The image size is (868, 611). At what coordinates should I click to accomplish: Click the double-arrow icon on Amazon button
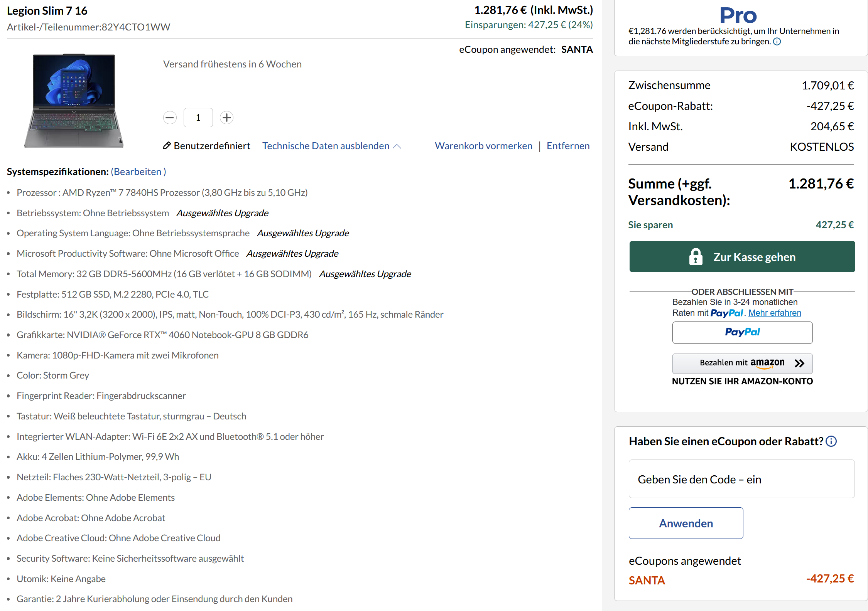[800, 363]
